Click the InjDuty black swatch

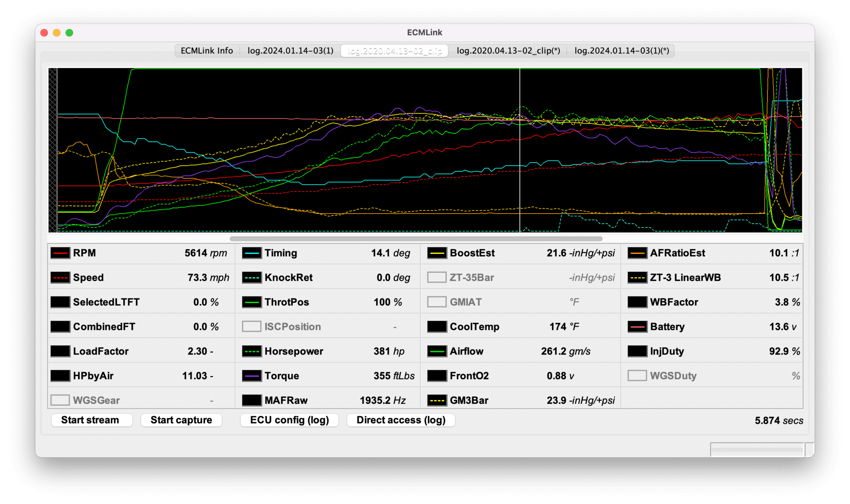637,352
